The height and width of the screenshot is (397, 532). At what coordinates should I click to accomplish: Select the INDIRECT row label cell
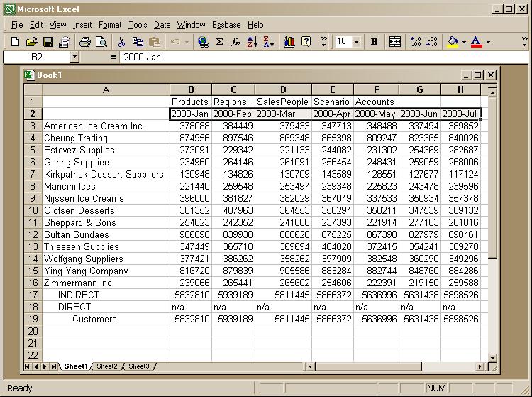point(106,295)
